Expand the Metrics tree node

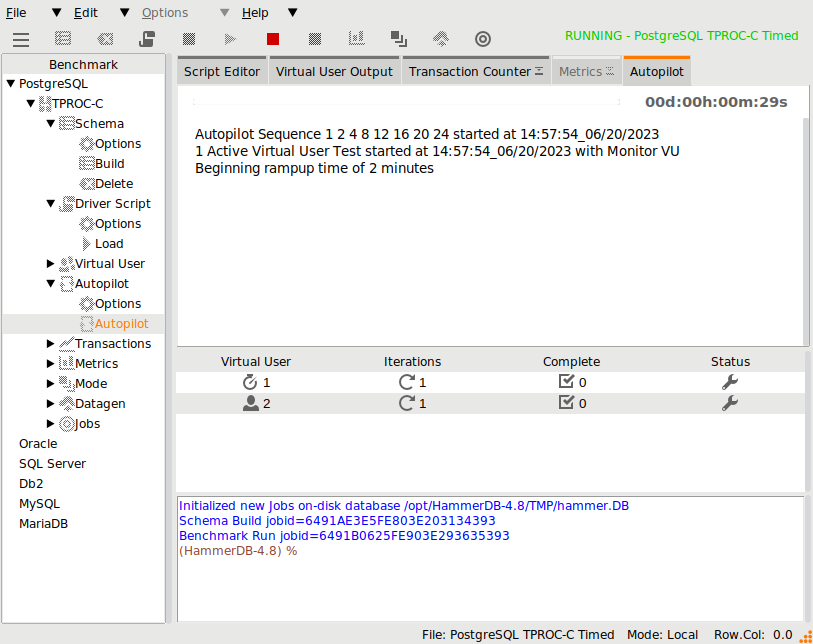click(x=50, y=363)
